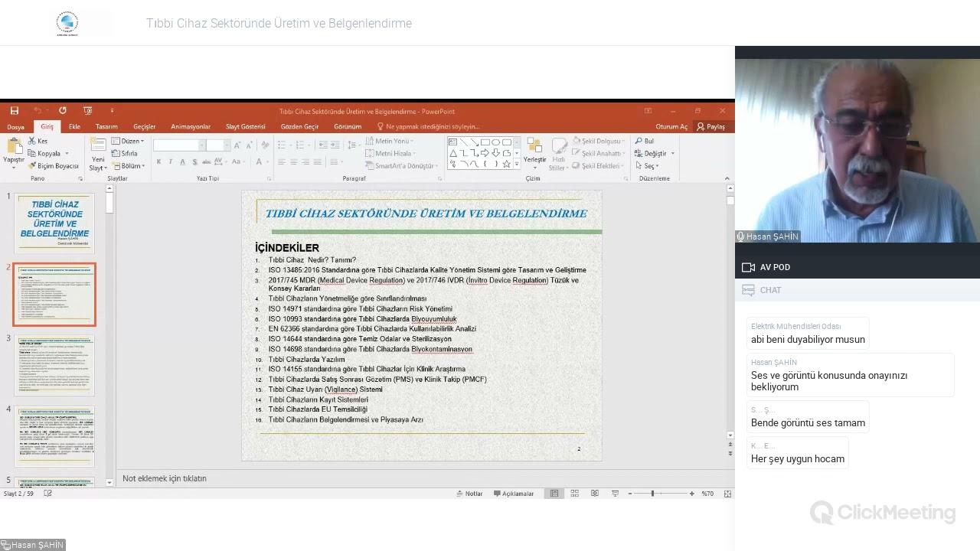Open the Bölüm section dropdown
980x551 pixels.
(x=128, y=165)
